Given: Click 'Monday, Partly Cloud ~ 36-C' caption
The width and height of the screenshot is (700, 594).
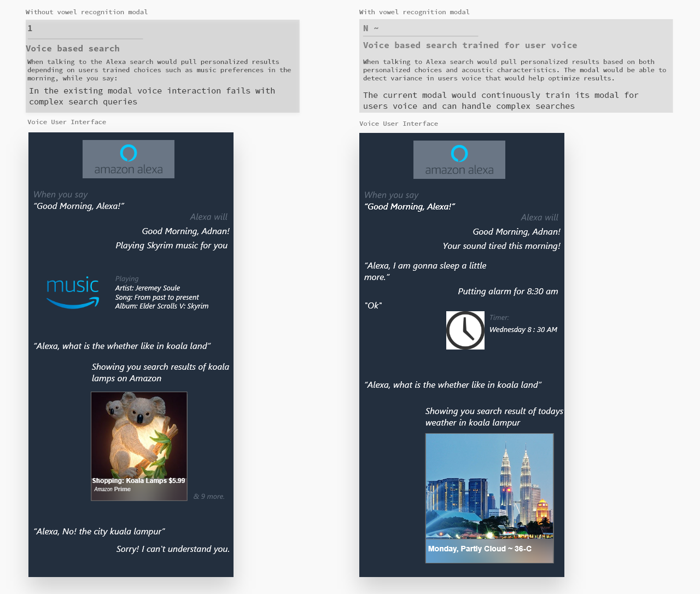Looking at the screenshot, I should [x=480, y=549].
